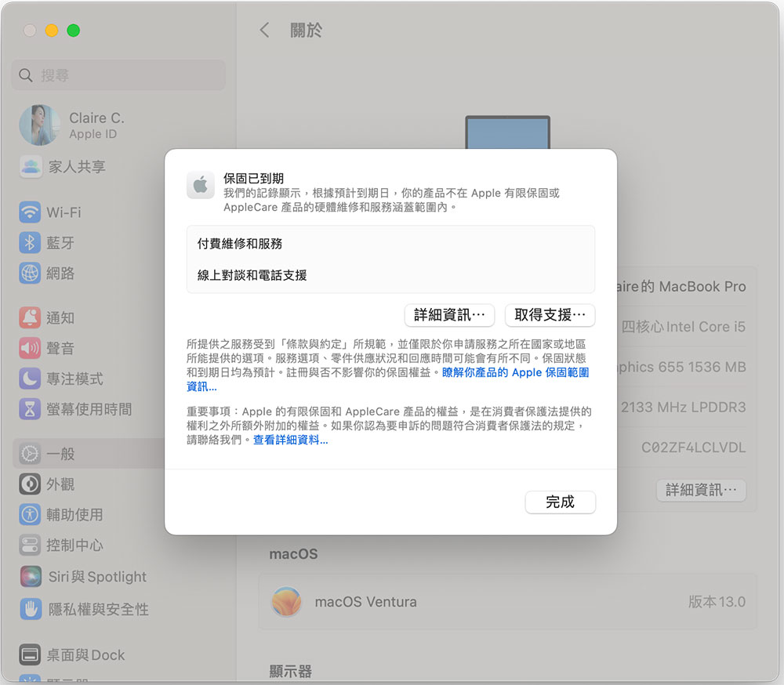Click the 取得支援 button
The image size is (784, 685).
click(x=550, y=315)
